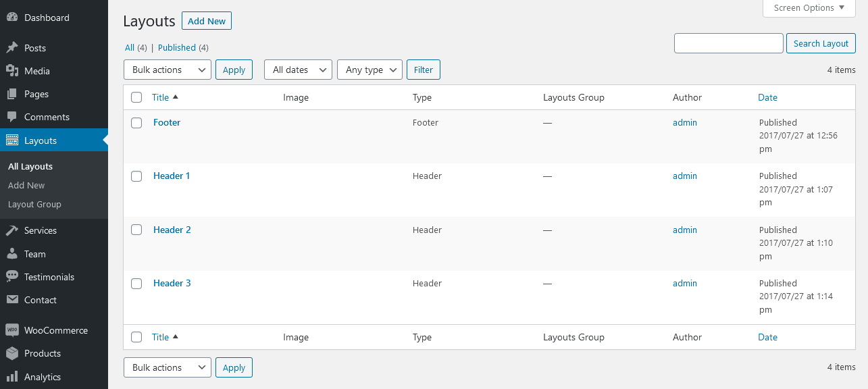868x389 pixels.
Task: Open the bottom Bulk actions dropdown
Action: coord(168,367)
